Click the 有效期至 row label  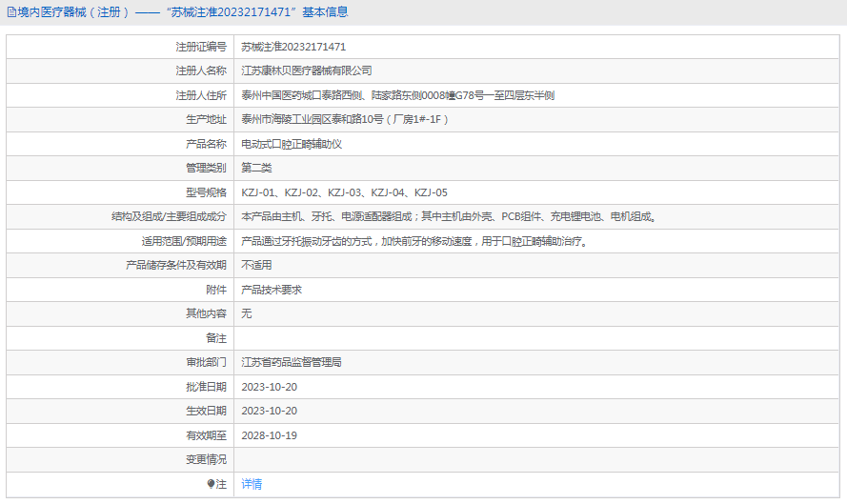point(207,436)
